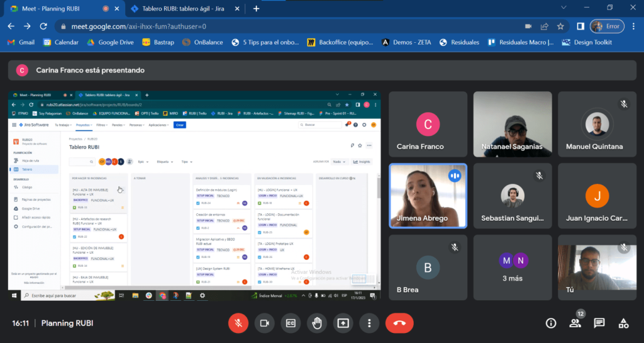The image size is (644, 343).
Task: Open the Backoffice (equipo... bookmark
Action: tap(340, 42)
